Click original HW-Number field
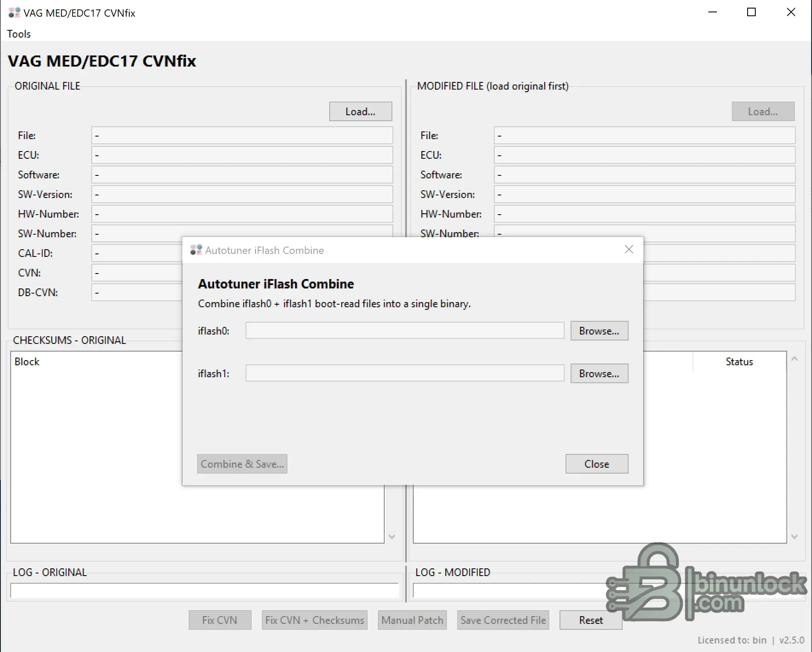This screenshot has width=812, height=652. 242,214
